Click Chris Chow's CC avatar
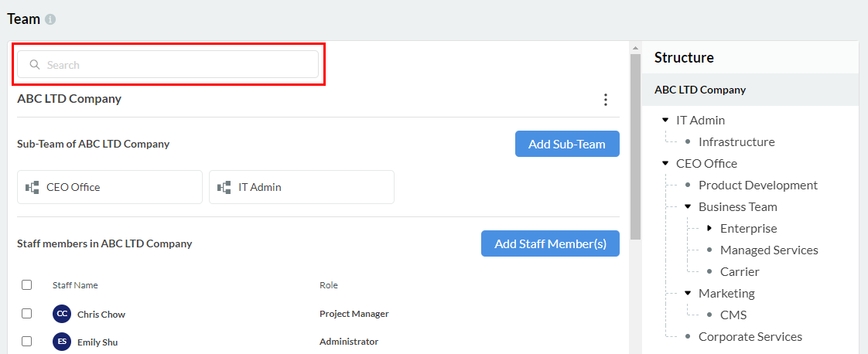The image size is (868, 354). [x=62, y=314]
